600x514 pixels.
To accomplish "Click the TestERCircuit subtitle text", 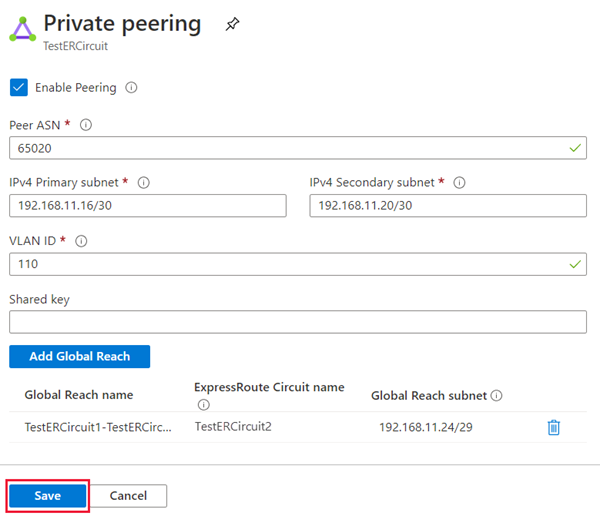I will 75,46.
